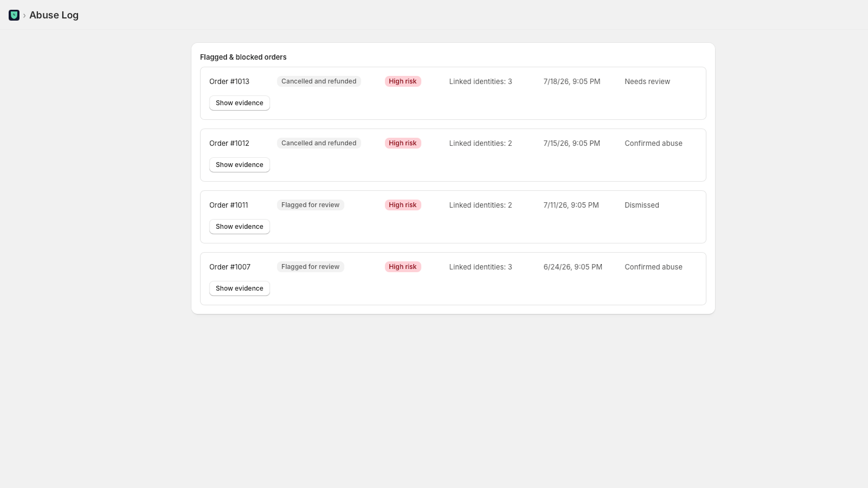The image size is (868, 488).
Task: Click the High risk badge on Order #1013
Action: click(403, 81)
